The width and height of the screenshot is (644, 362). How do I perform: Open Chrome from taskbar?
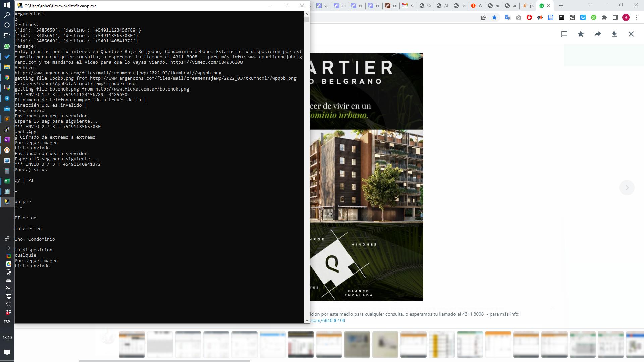(x=7, y=77)
